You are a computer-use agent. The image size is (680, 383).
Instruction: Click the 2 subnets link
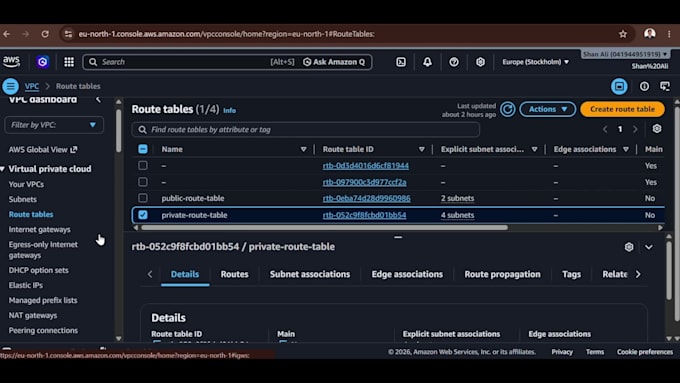click(x=458, y=198)
